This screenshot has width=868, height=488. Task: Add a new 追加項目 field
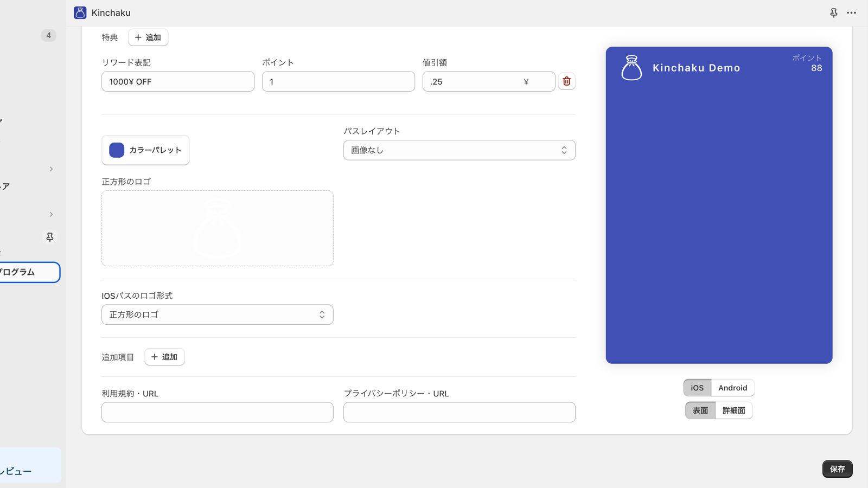(164, 357)
